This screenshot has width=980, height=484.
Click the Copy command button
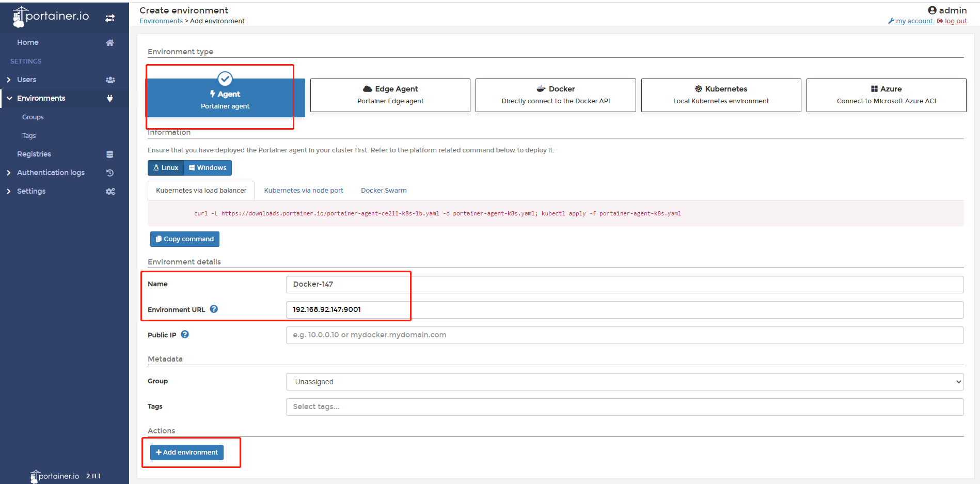[185, 239]
